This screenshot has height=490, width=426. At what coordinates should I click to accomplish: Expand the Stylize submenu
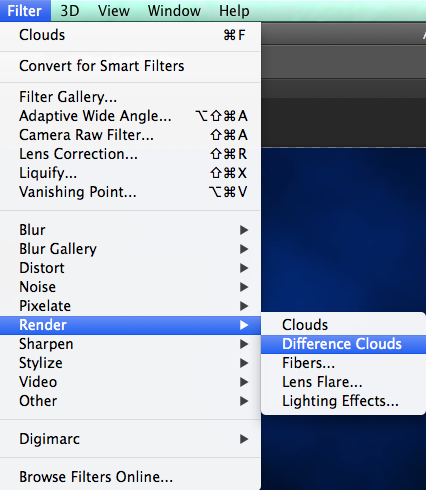click(130, 363)
